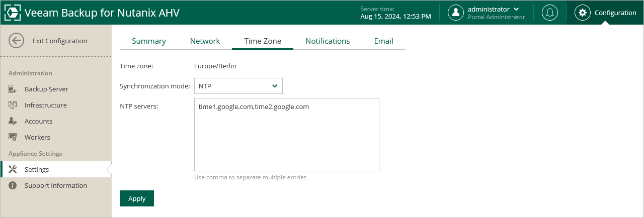Screen dimensions: 644x218
Task: Open the notifications bell icon
Action: [550, 13]
